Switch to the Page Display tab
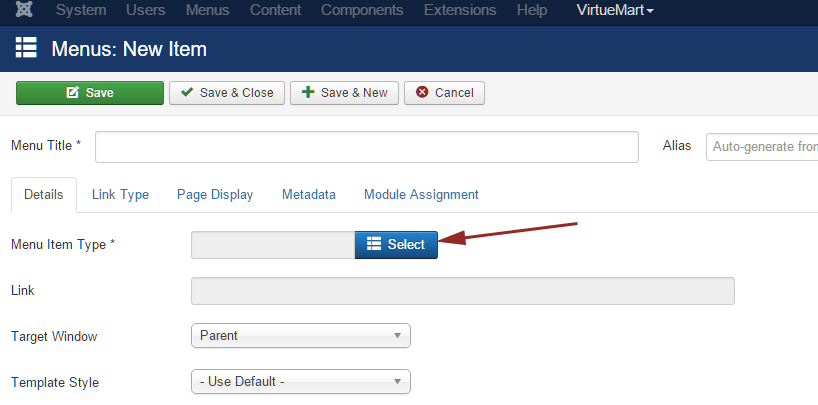This screenshot has height=405, width=818. pos(215,195)
